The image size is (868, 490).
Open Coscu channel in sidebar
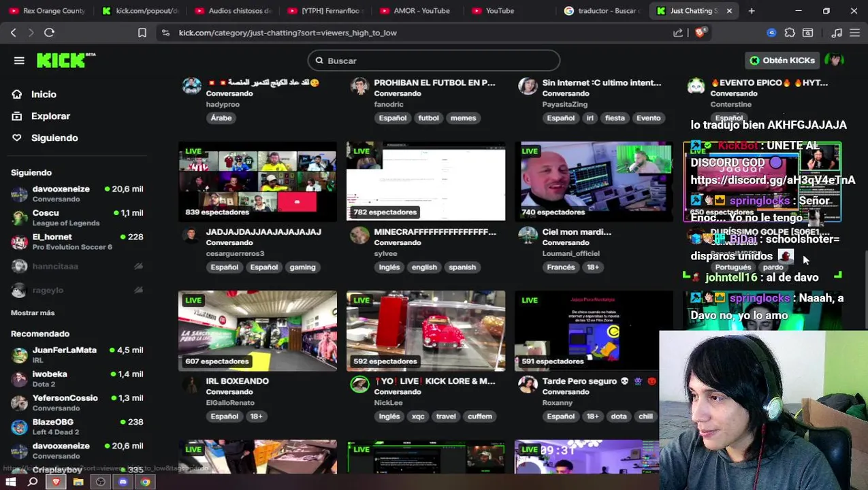pos(78,218)
